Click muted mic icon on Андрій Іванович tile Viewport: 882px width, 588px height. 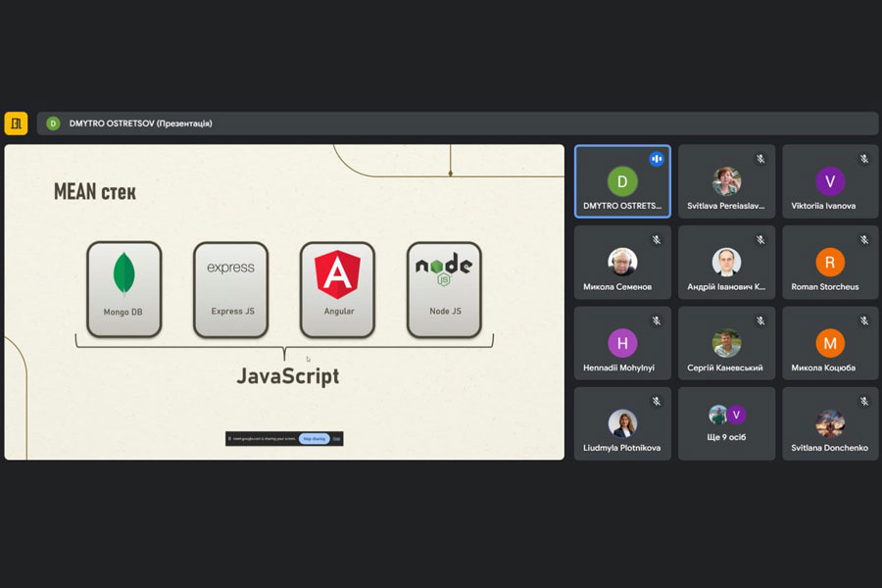[760, 240]
